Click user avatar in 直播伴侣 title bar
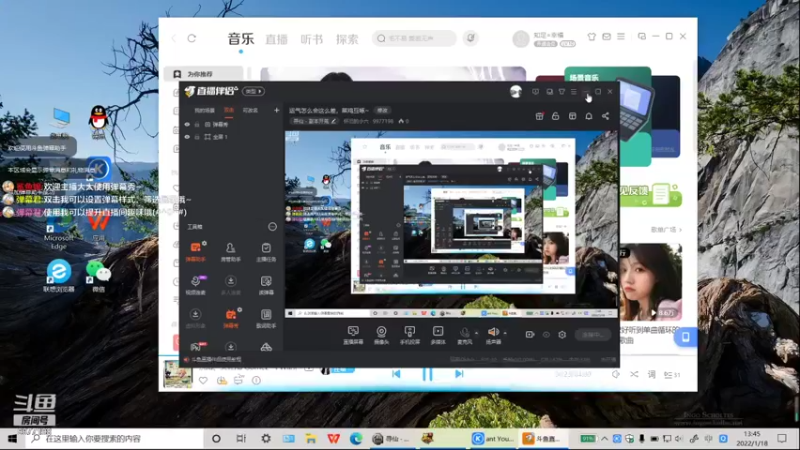The width and height of the screenshot is (800, 450). point(516,91)
